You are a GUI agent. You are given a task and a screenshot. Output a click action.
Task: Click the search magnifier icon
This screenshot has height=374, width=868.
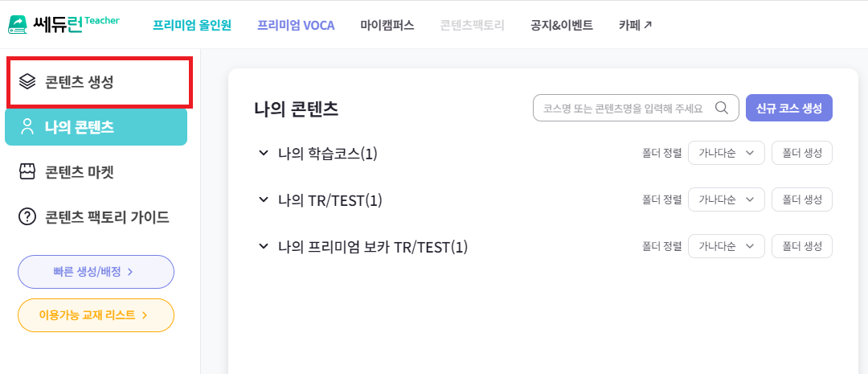[722, 108]
